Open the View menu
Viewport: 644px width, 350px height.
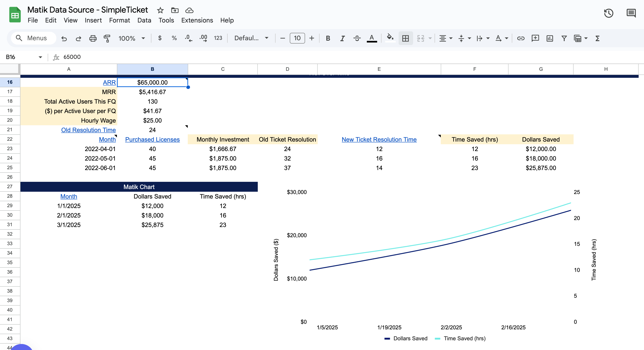pyautogui.click(x=70, y=20)
